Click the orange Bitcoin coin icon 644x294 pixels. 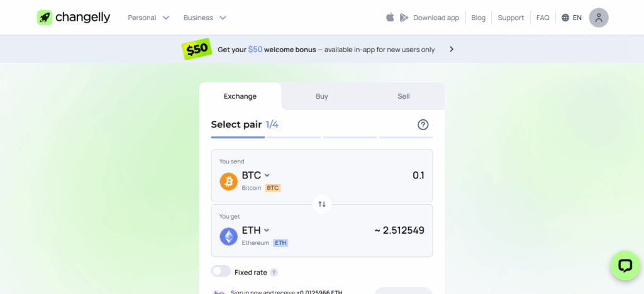(228, 181)
